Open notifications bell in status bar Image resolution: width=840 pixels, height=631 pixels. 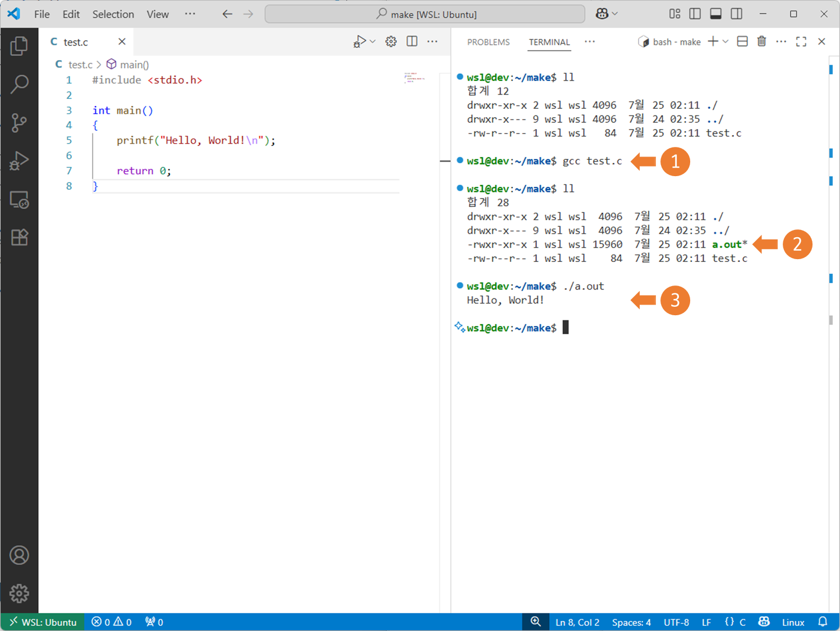tap(823, 622)
